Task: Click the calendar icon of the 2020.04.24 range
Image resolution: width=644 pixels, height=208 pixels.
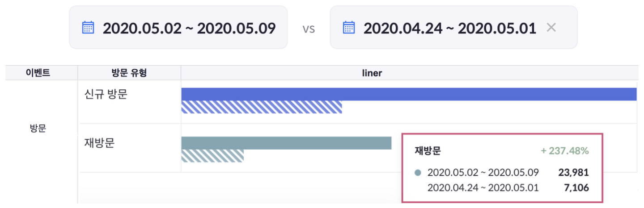Action: (x=348, y=28)
